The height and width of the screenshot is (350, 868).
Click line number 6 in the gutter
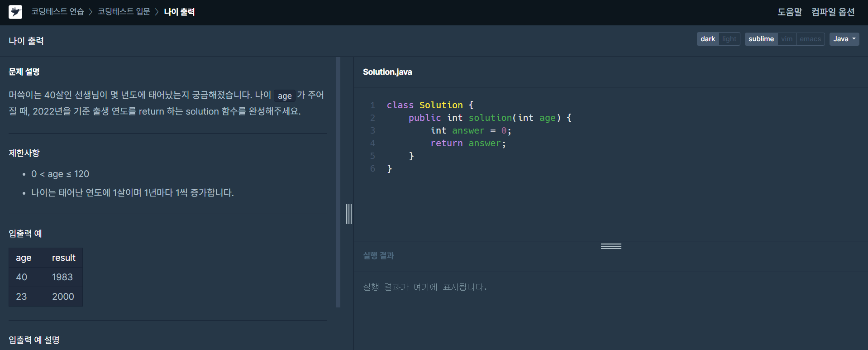pyautogui.click(x=372, y=168)
